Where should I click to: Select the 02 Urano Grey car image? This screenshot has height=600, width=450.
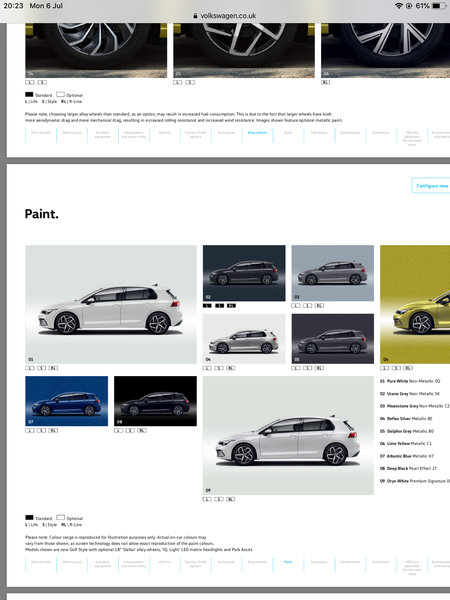244,273
